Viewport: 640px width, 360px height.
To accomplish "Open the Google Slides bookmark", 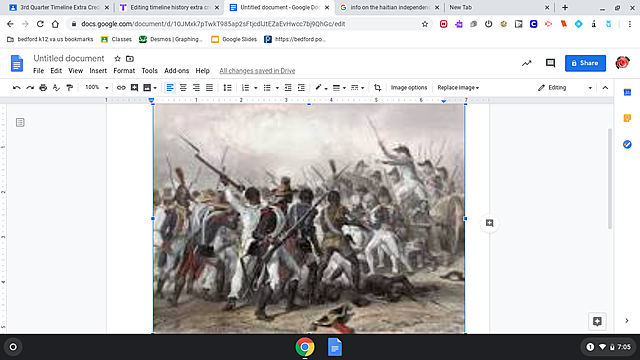I will (234, 39).
